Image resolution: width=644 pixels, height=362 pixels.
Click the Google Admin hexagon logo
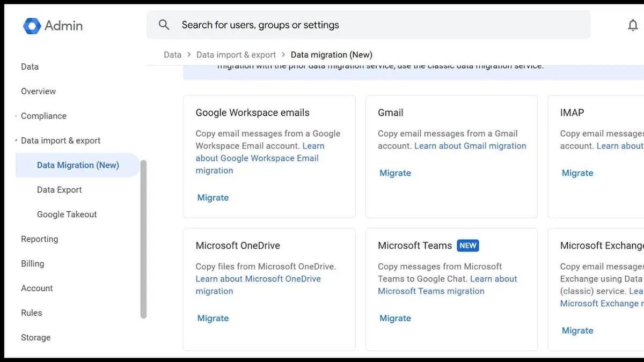pyautogui.click(x=32, y=26)
